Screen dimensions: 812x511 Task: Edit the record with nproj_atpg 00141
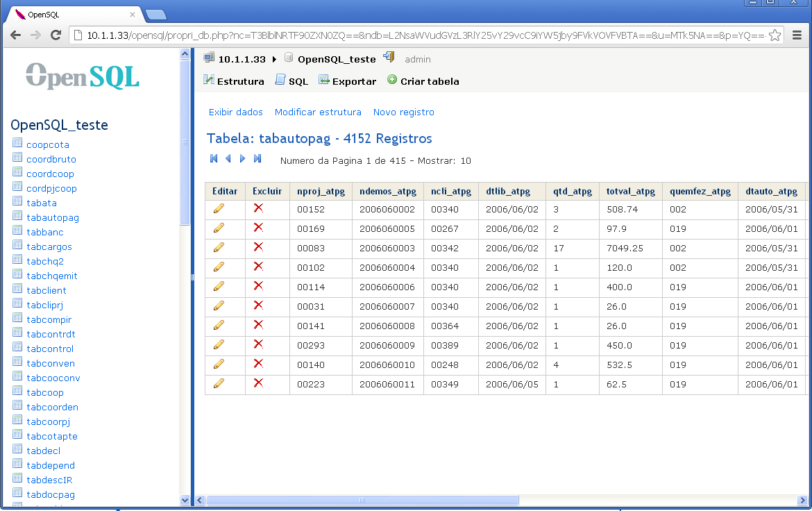coord(219,325)
